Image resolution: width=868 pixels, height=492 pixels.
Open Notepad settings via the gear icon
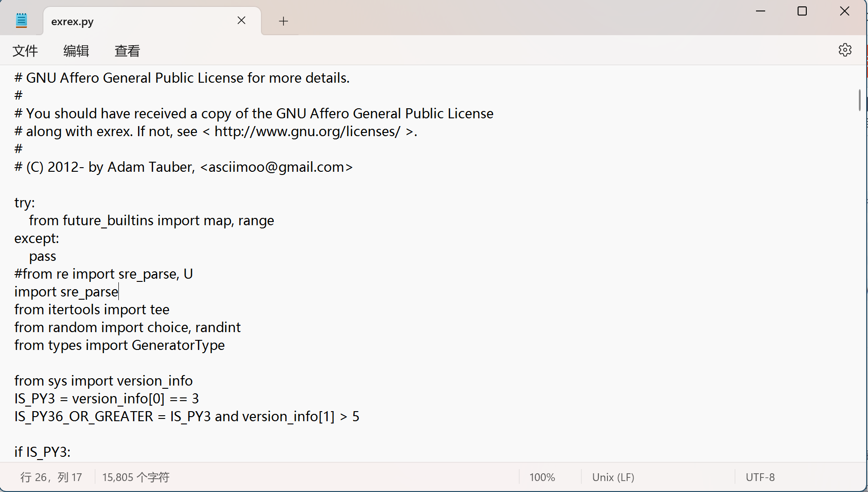pyautogui.click(x=844, y=50)
